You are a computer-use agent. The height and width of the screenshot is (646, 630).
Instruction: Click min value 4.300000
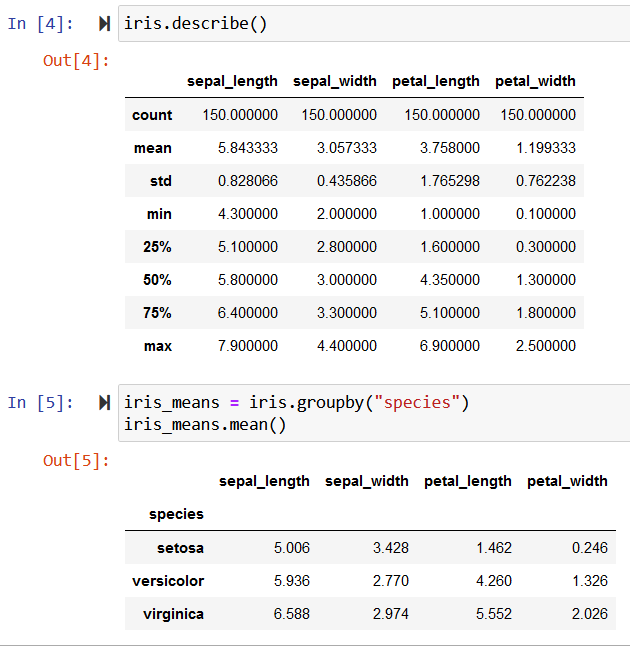pyautogui.click(x=248, y=214)
